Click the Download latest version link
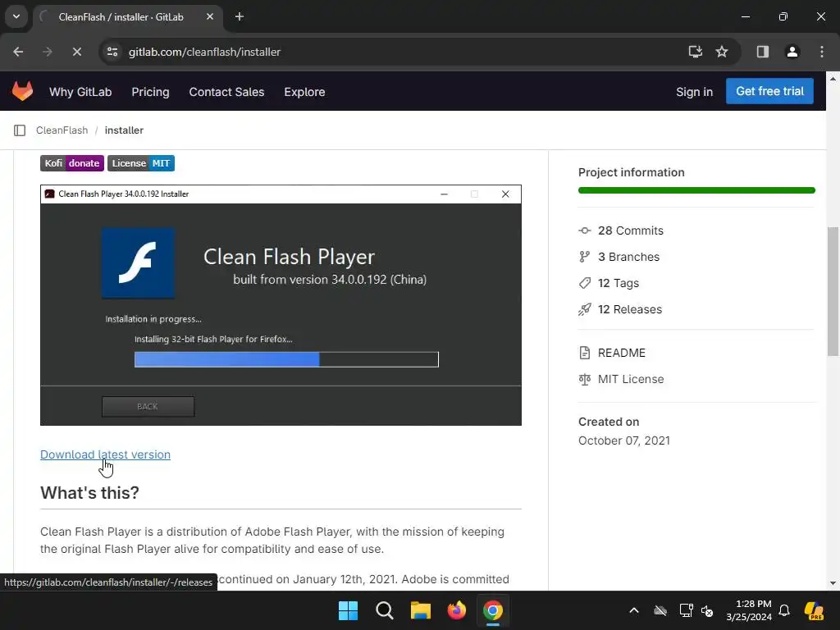 106,454
